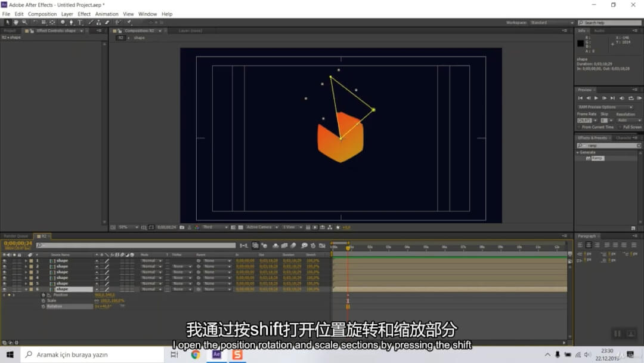Open layer 2 Parent dropdown
The height and width of the screenshot is (363, 644).
pyautogui.click(x=217, y=266)
